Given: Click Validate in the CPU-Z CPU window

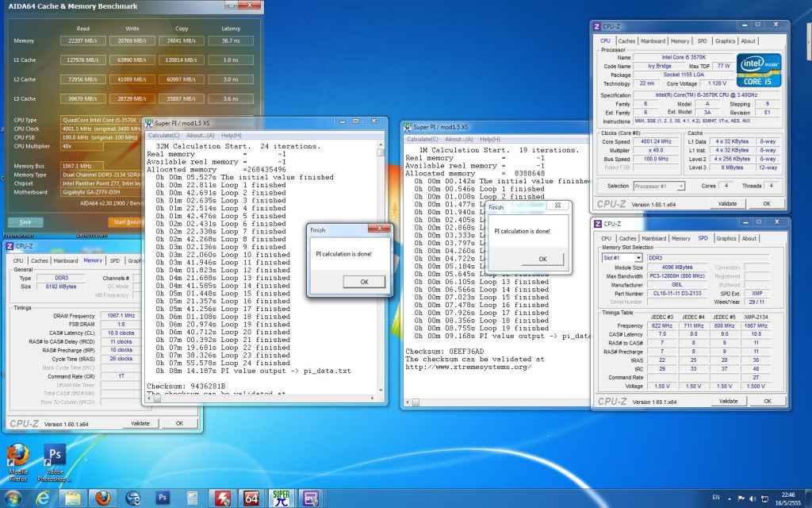Looking at the screenshot, I should tap(727, 204).
